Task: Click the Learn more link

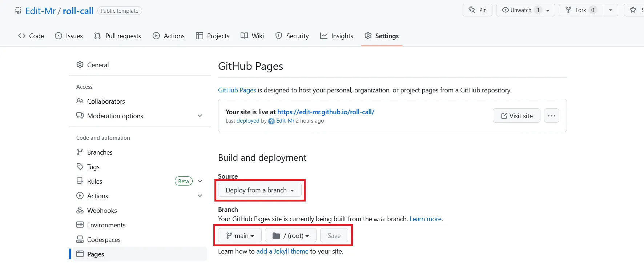Action: click(426, 219)
